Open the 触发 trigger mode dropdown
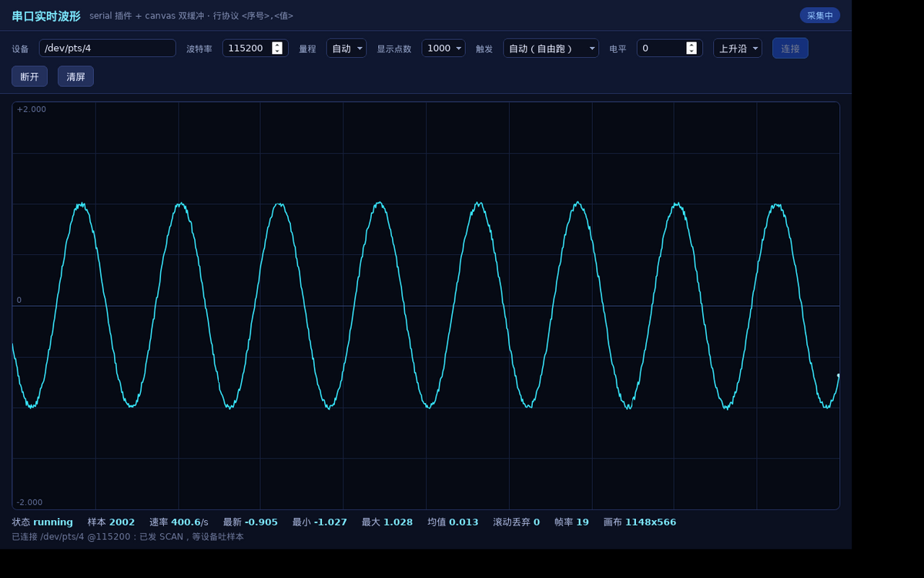The height and width of the screenshot is (578, 924). (x=551, y=49)
